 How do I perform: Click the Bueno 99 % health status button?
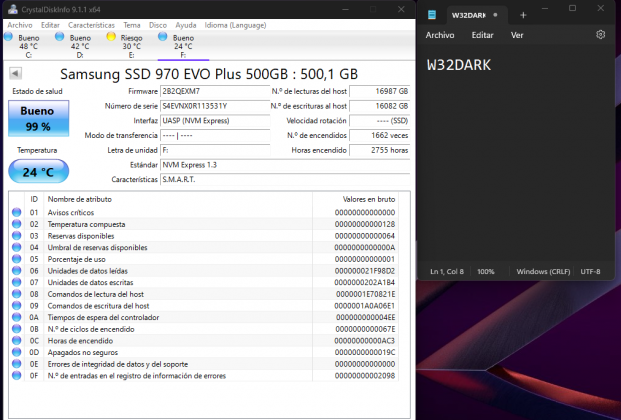[38, 118]
